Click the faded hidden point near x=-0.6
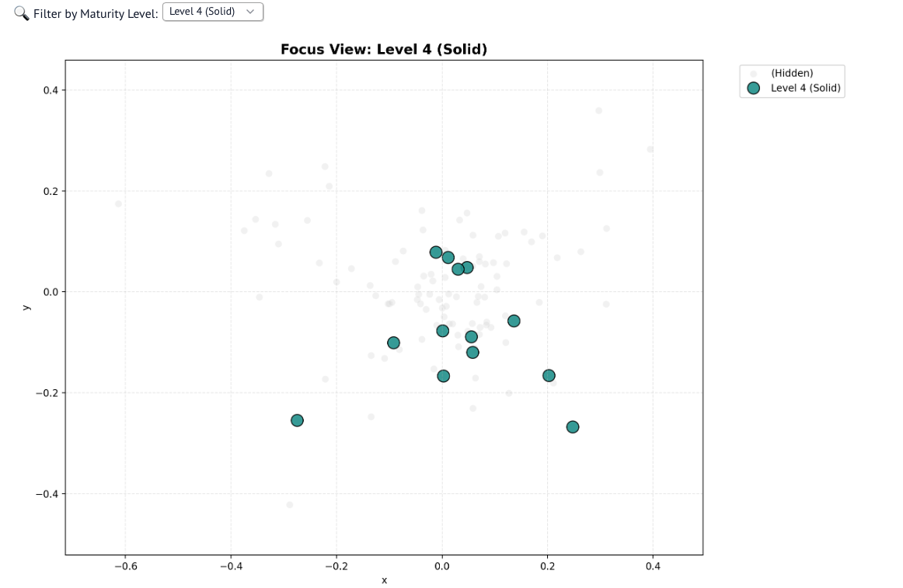This screenshot has width=903, height=588. (x=118, y=204)
